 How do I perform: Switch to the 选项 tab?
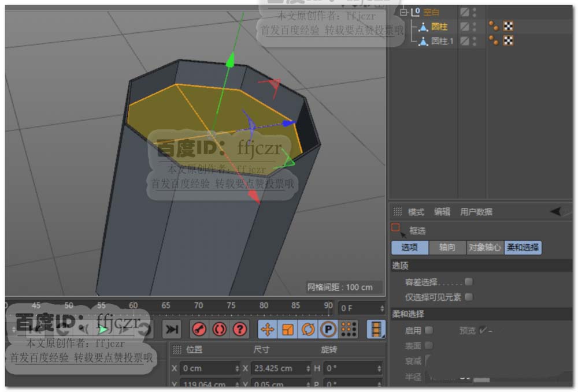pyautogui.click(x=410, y=247)
